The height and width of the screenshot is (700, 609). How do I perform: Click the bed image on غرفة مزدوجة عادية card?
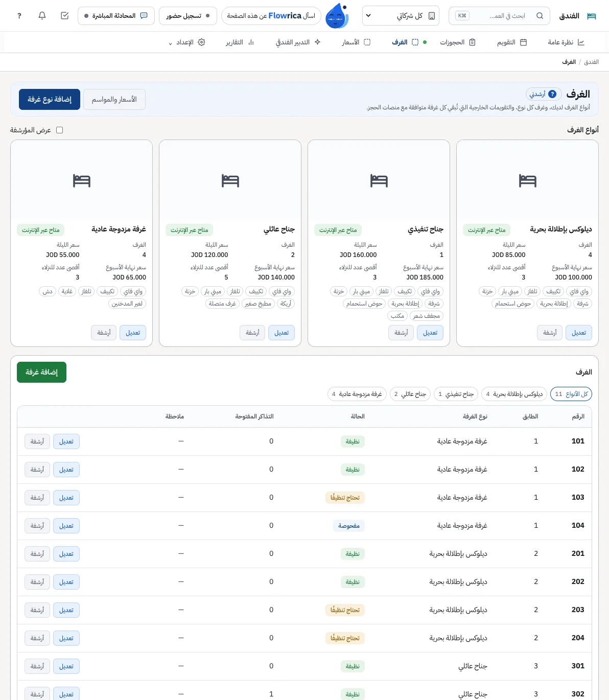point(81,181)
